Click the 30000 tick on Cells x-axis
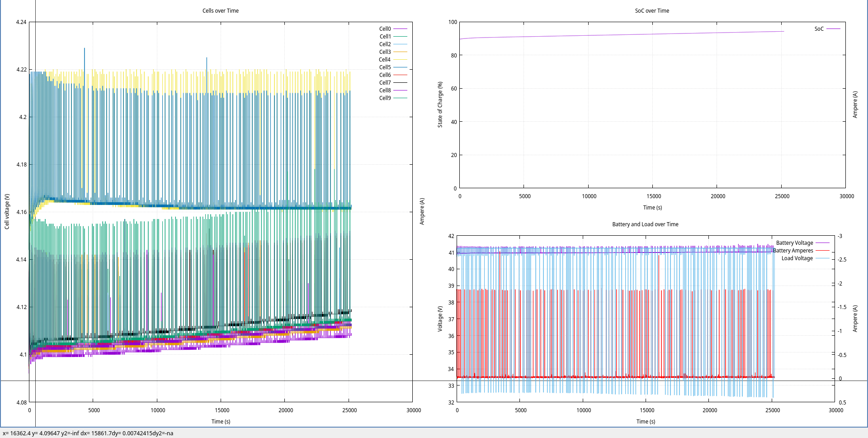868x438 pixels. coord(414,410)
